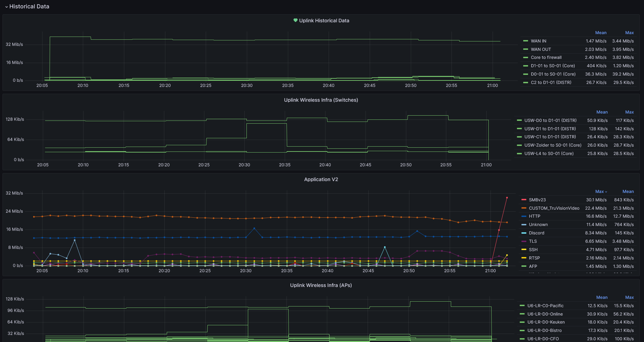Click the Discord series color icon
Viewport: 644px width, 342px height.
coord(524,233)
